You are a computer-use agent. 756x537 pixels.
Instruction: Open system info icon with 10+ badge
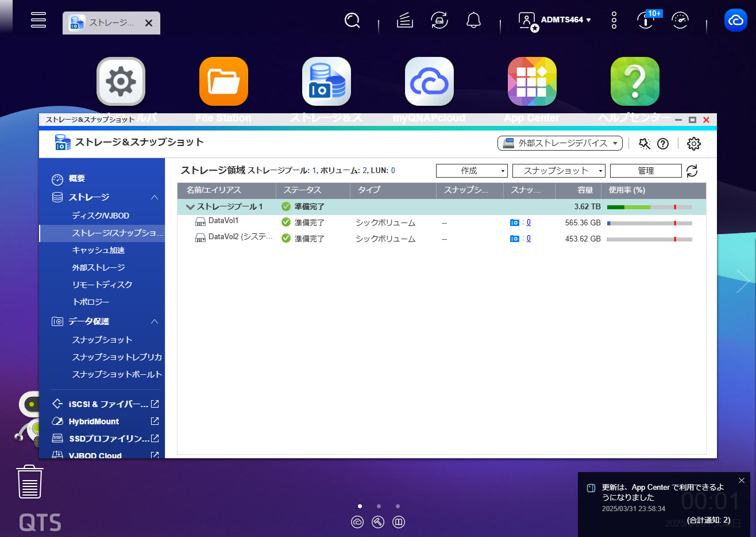point(646,20)
